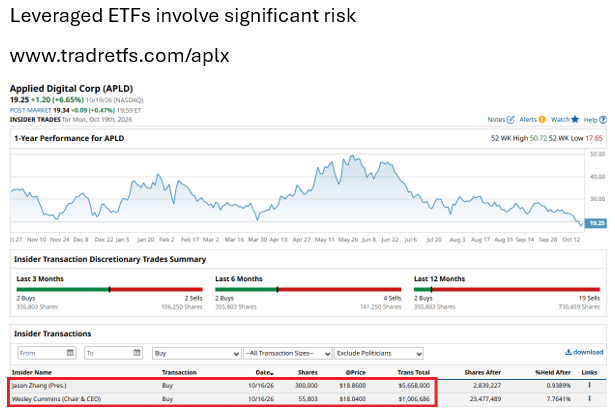Open Jason Zhang (Pres.) insider link

tap(39, 386)
